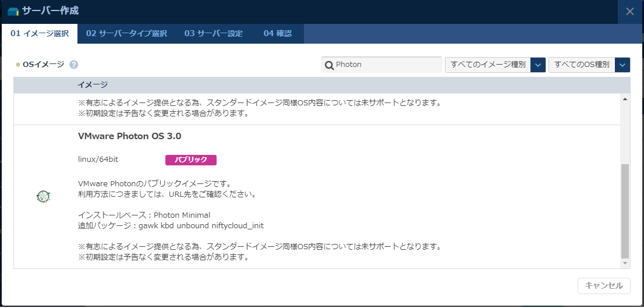The width and height of the screenshot is (644, 308).
Task: Click the VMware Photon OS image icon
Action: 43,197
